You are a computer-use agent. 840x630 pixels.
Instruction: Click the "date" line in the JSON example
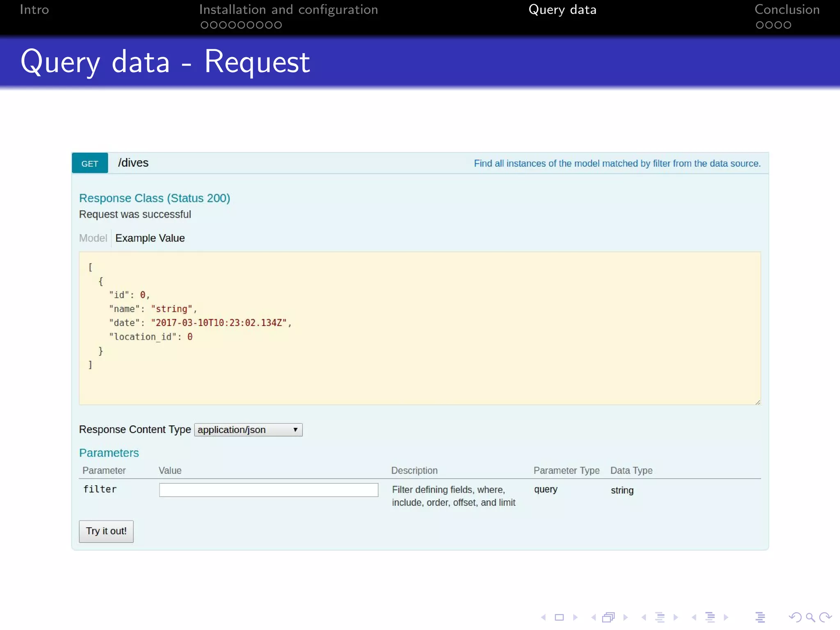200,323
